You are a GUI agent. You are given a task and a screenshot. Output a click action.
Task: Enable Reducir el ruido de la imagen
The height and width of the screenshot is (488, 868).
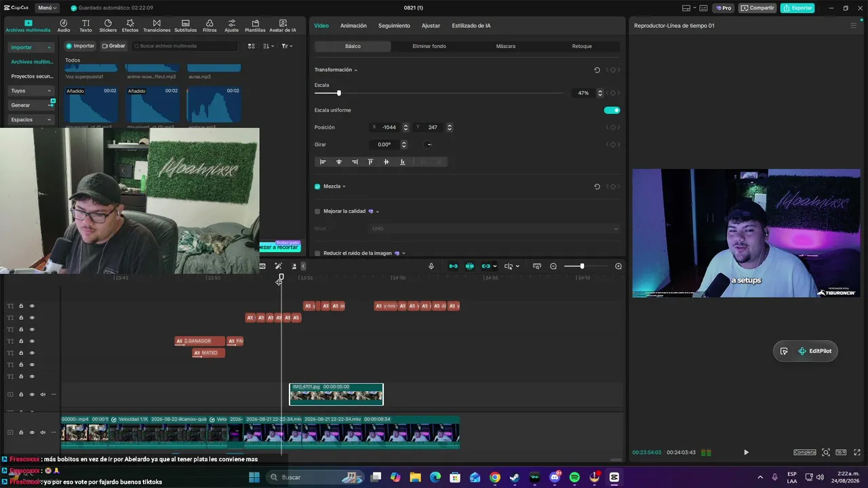pyautogui.click(x=317, y=253)
